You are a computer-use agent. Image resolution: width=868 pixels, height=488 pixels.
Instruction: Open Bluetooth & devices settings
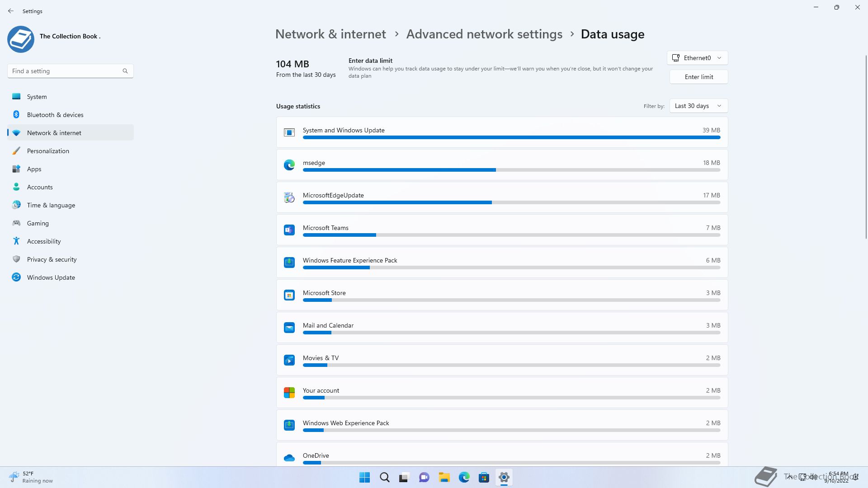tap(71, 115)
